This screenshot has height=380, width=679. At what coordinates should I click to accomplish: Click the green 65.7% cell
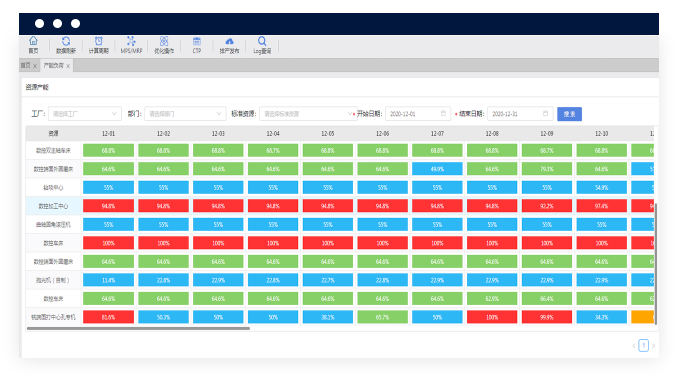382,317
